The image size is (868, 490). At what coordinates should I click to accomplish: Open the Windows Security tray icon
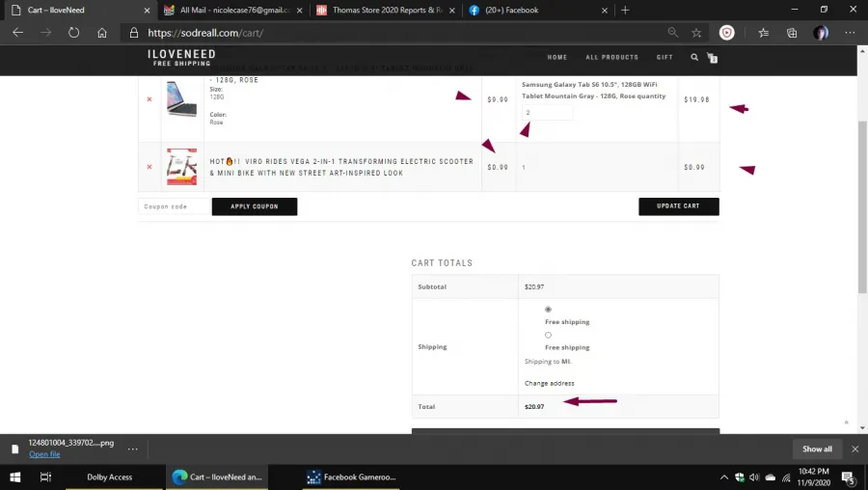[739, 477]
